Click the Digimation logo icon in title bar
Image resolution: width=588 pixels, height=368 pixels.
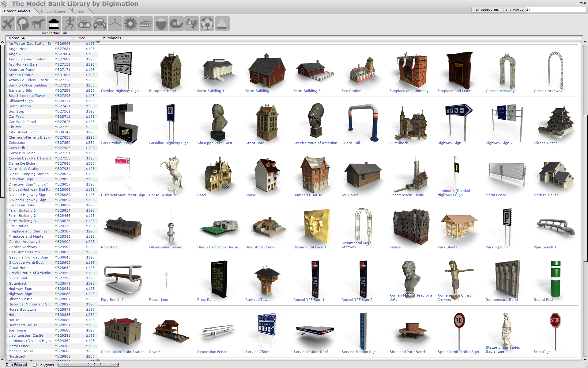click(x=4, y=4)
